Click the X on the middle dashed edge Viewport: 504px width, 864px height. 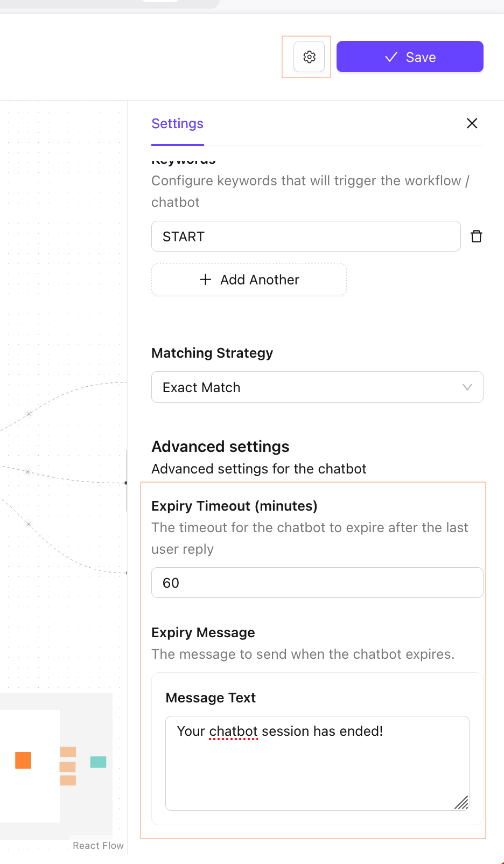(x=27, y=472)
